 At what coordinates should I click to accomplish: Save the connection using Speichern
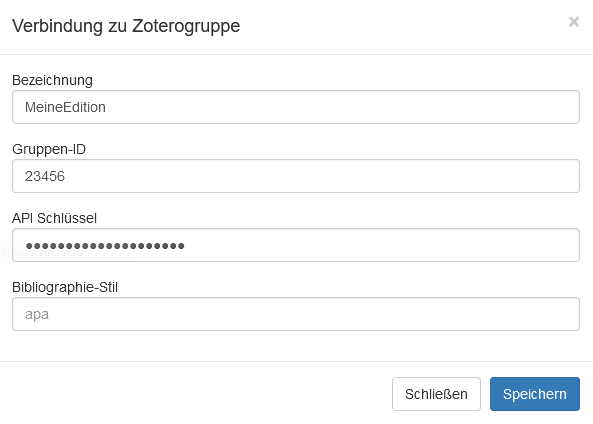tap(535, 394)
